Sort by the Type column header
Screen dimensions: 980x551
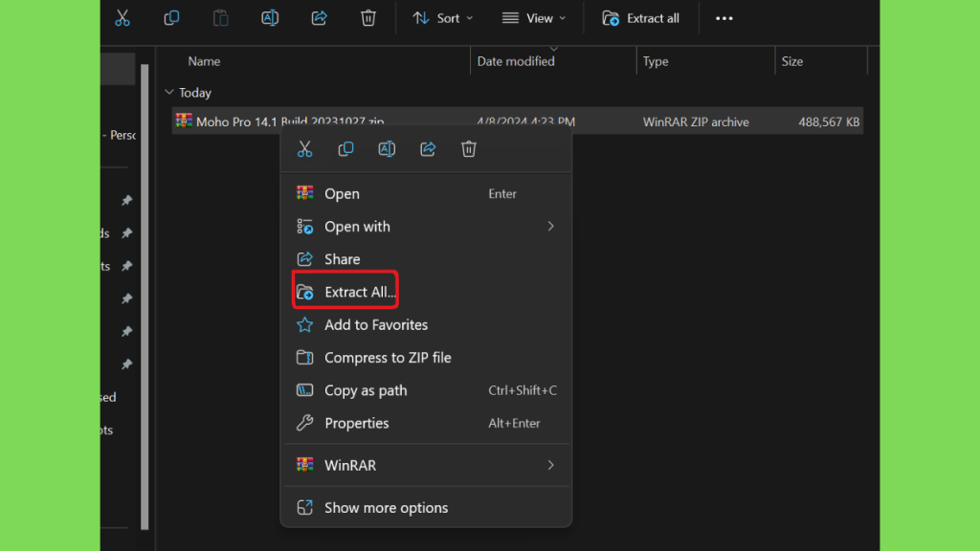[x=656, y=61]
